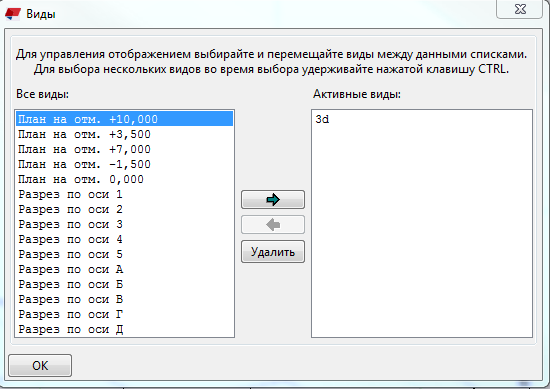
Task: Click the right arrow to activate selected view
Action: click(273, 200)
